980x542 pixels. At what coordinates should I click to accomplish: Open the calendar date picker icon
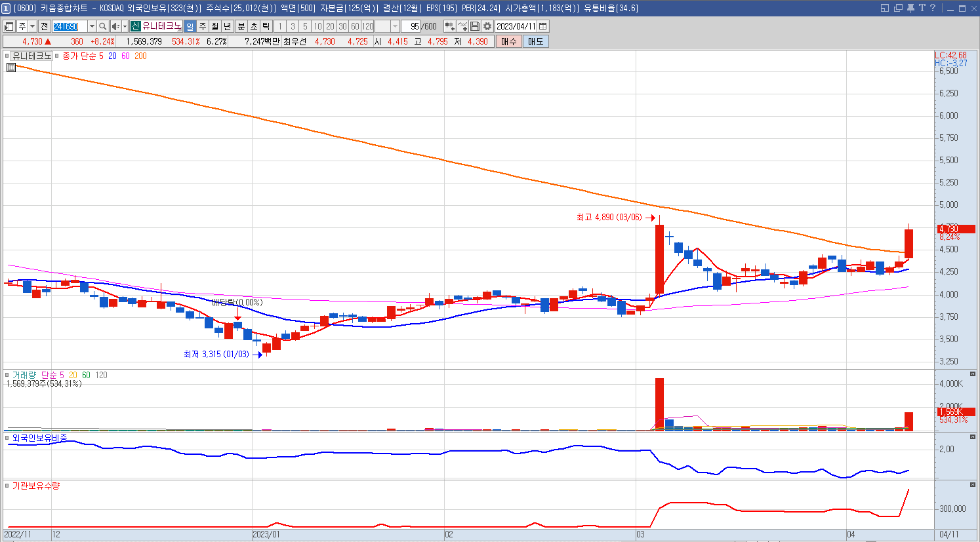[x=543, y=26]
